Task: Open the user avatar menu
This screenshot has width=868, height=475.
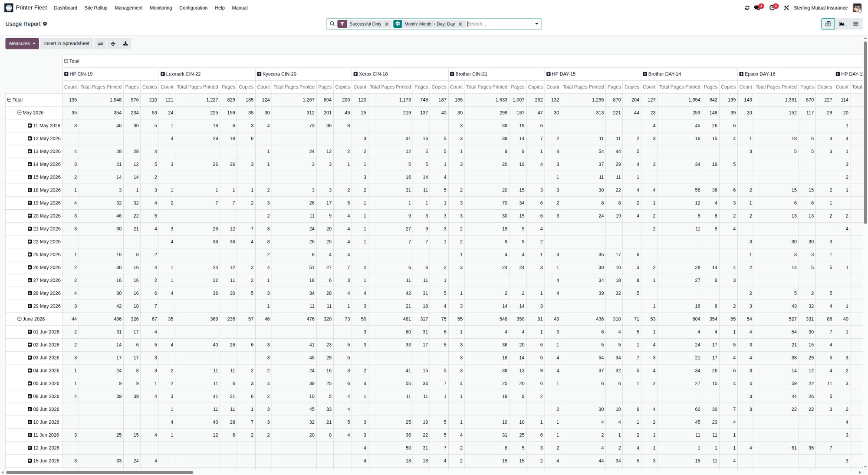Action: 857,8
